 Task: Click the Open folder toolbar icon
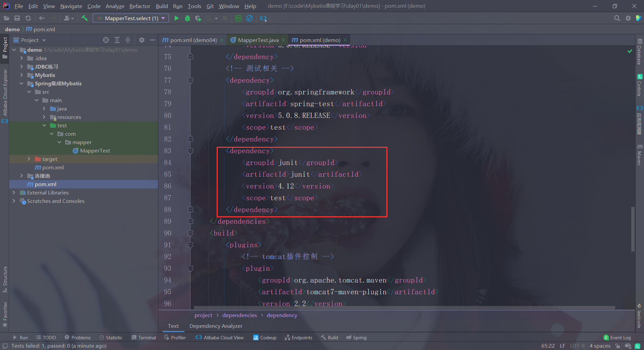[x=6, y=18]
